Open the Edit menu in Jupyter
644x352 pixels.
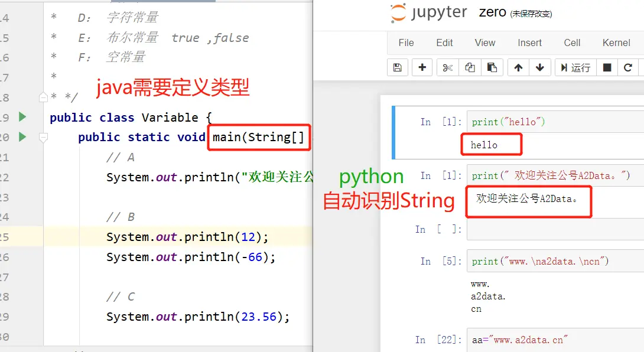[444, 43]
